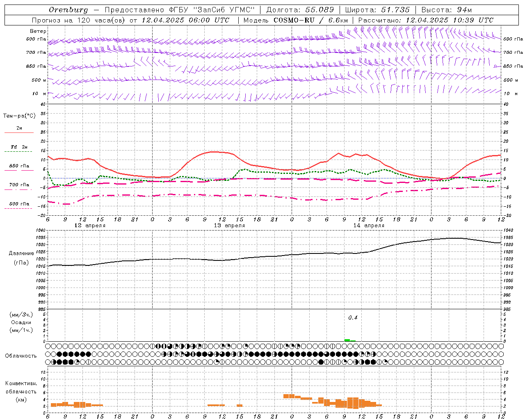Screen dimensions: 525x420
Task: Click the Долгота: 55.089 value
Action: point(300,10)
